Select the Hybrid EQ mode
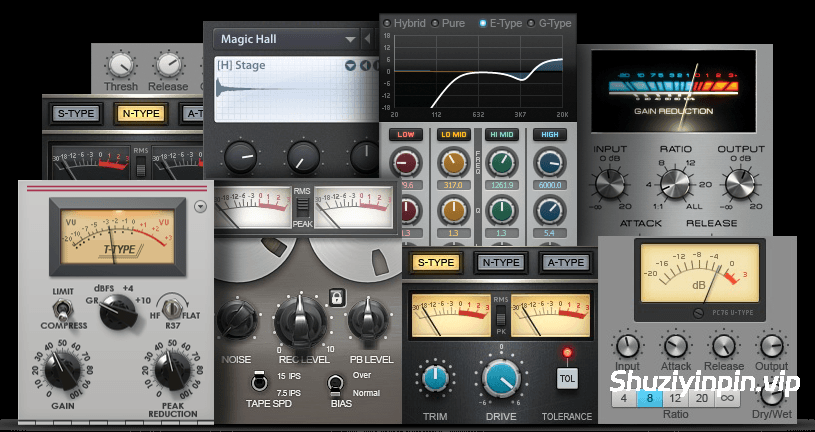This screenshot has width=815, height=432. coord(387,23)
